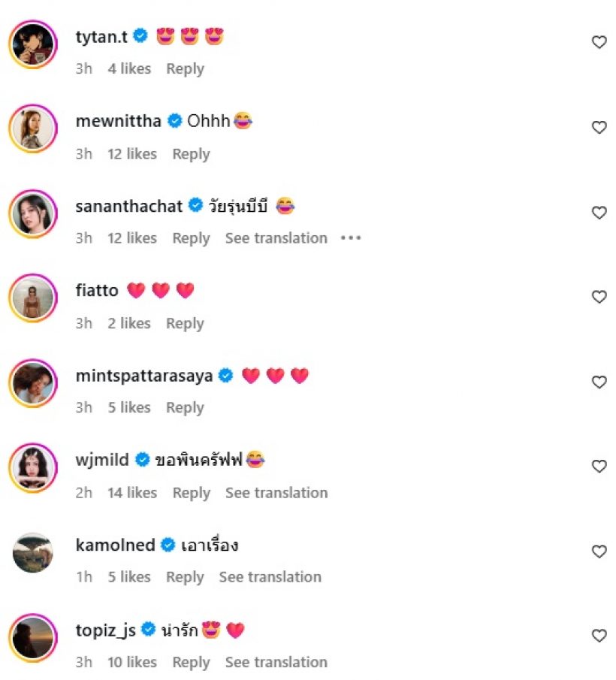Open tytan.t's profile via username

pyautogui.click(x=101, y=34)
